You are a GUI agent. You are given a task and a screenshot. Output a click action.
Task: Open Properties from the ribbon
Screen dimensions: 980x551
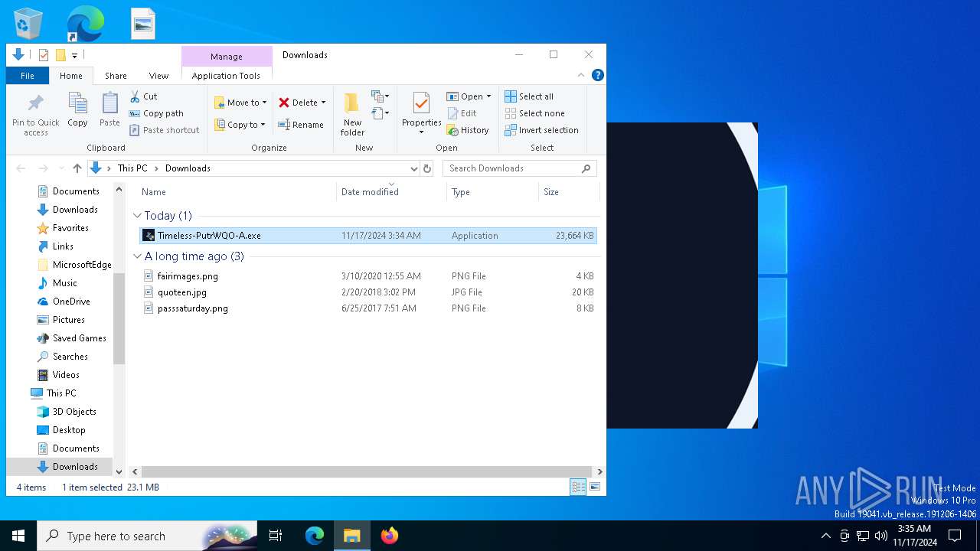click(x=421, y=113)
